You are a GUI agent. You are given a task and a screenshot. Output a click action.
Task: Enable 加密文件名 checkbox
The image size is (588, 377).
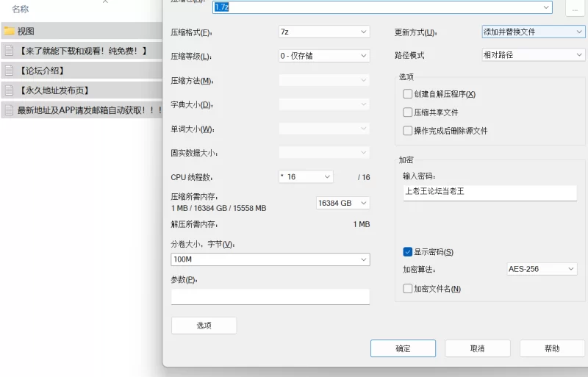[x=407, y=289]
